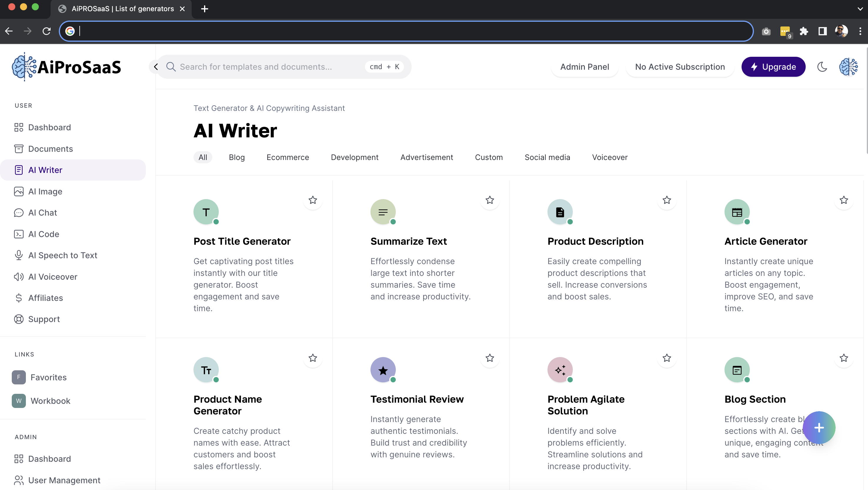This screenshot has height=490, width=868.
Task: Star the Summarize Text template
Action: 490,200
